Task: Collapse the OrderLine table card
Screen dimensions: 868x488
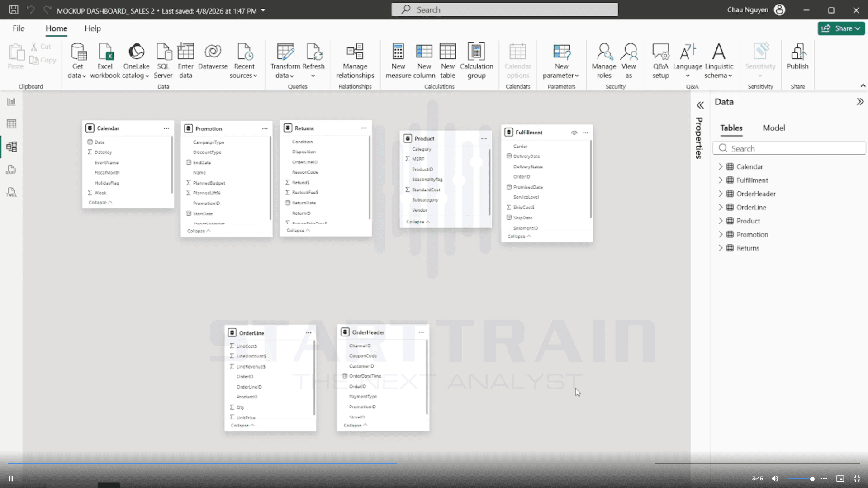Action: coord(242,425)
